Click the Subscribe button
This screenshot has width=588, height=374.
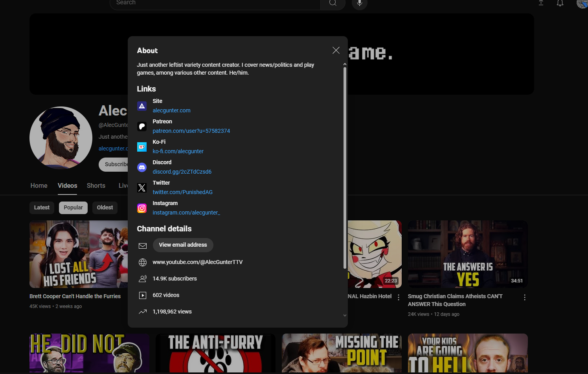(x=114, y=164)
